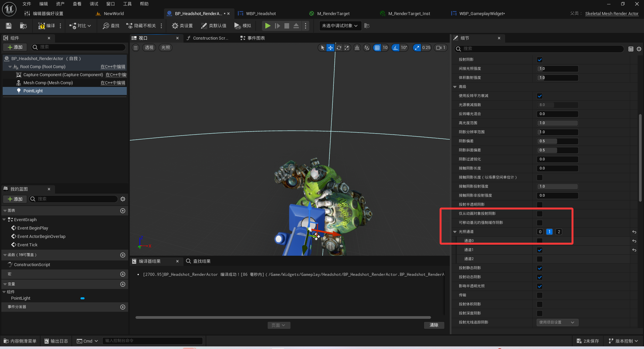Image resolution: width=644 pixels, height=349 pixels.
Task: Toggle lighting channel 0 button
Action: point(540,232)
